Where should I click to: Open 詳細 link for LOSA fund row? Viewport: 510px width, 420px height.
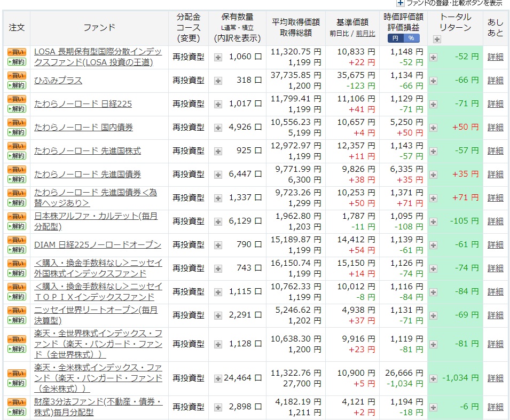coord(496,57)
